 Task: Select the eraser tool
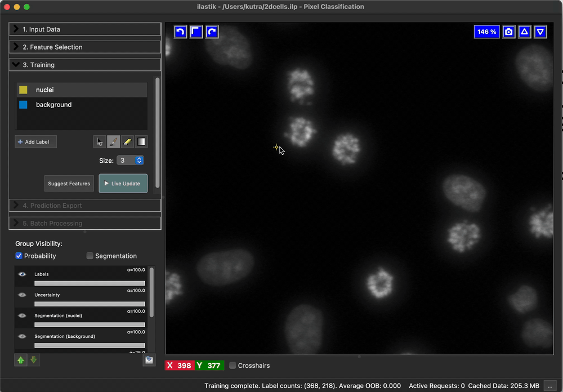click(127, 142)
